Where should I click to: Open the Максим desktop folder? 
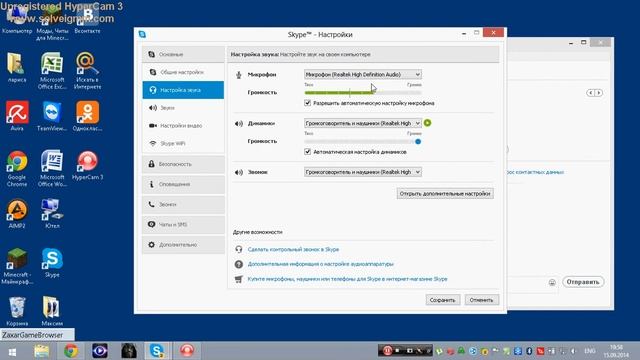52,311
